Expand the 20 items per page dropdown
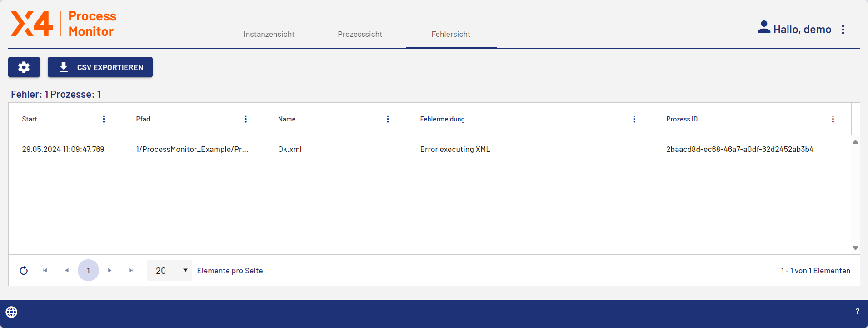 (170, 271)
